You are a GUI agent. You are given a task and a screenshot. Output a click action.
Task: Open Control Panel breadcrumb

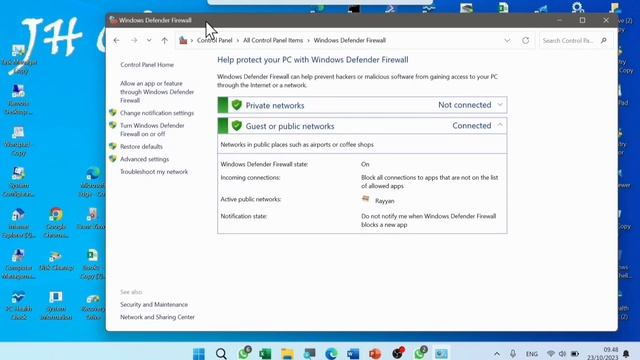pos(214,40)
